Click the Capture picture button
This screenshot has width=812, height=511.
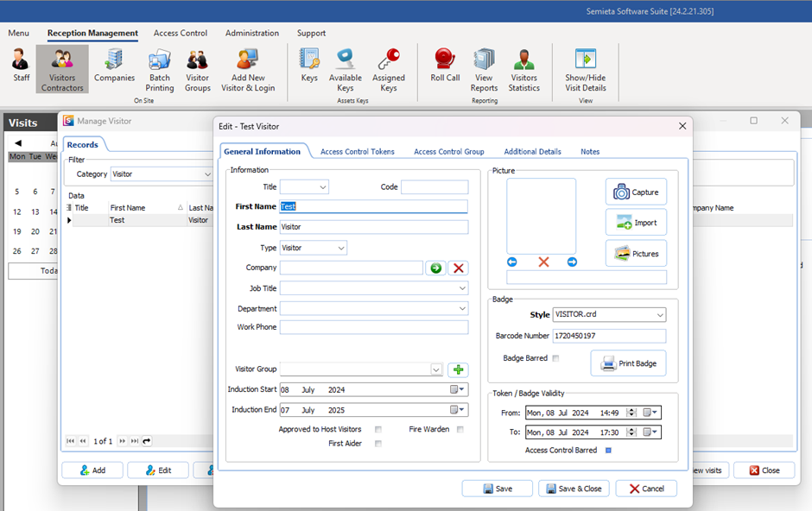(x=637, y=192)
